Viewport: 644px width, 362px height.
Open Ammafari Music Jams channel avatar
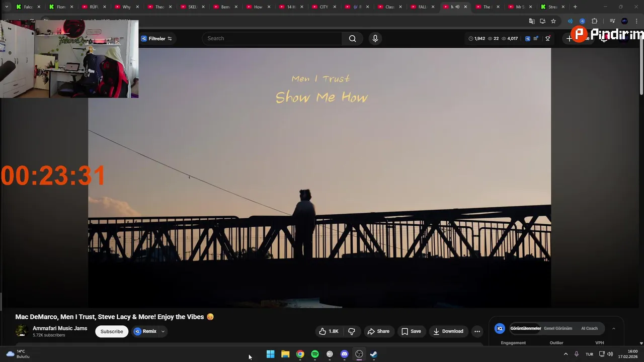coord(21,331)
